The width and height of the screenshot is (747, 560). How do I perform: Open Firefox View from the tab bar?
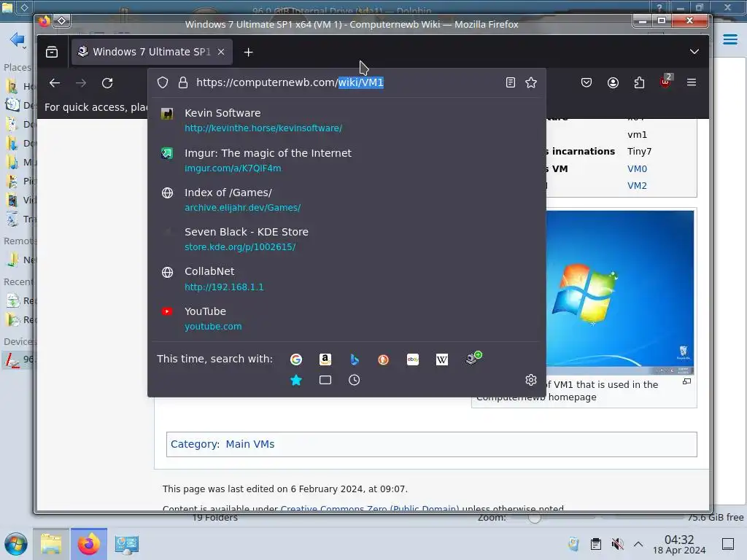(52, 52)
